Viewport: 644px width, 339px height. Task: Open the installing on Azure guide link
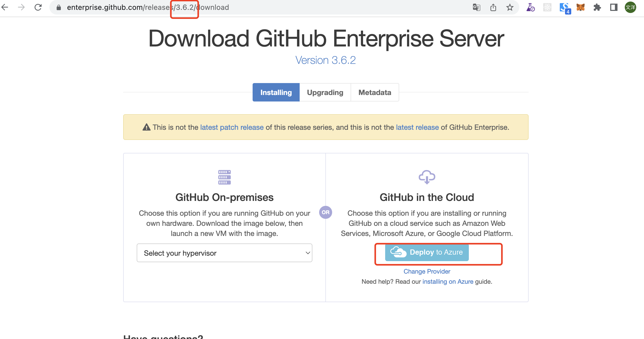pyautogui.click(x=448, y=282)
